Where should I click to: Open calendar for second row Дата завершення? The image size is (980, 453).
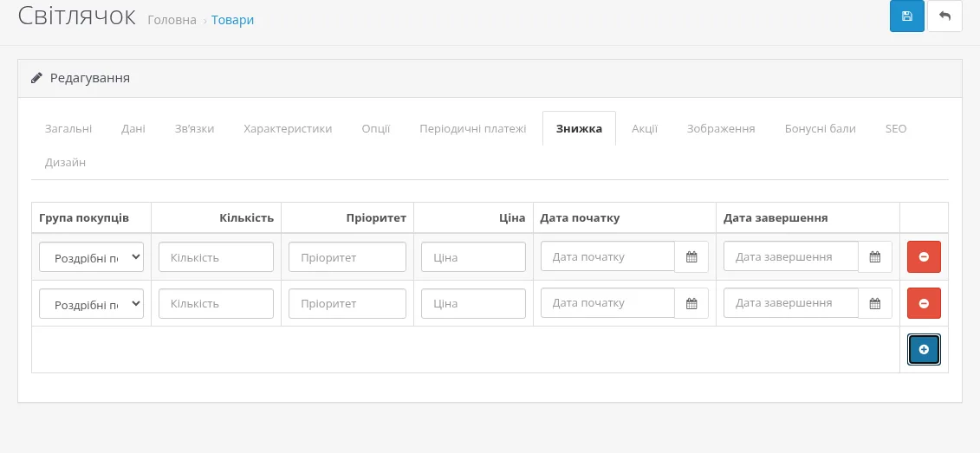(x=875, y=303)
